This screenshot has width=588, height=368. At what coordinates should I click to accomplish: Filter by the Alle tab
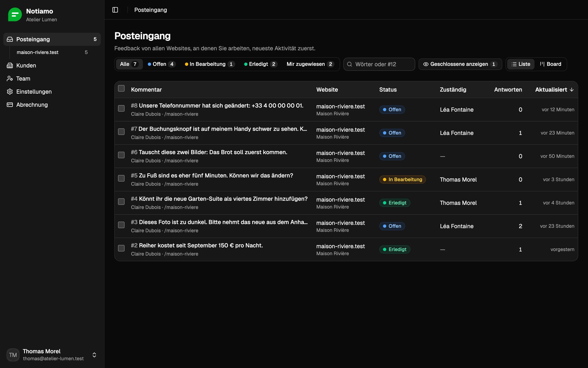coord(129,64)
